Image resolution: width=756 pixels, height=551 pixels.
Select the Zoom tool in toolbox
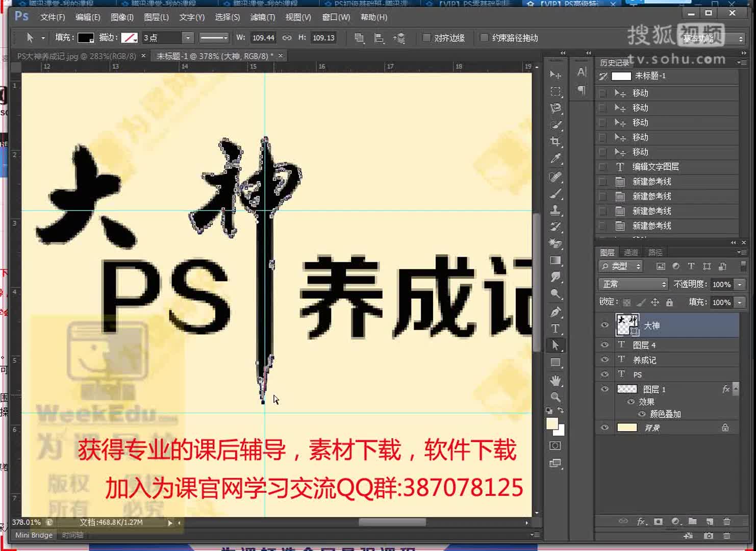[x=556, y=397]
